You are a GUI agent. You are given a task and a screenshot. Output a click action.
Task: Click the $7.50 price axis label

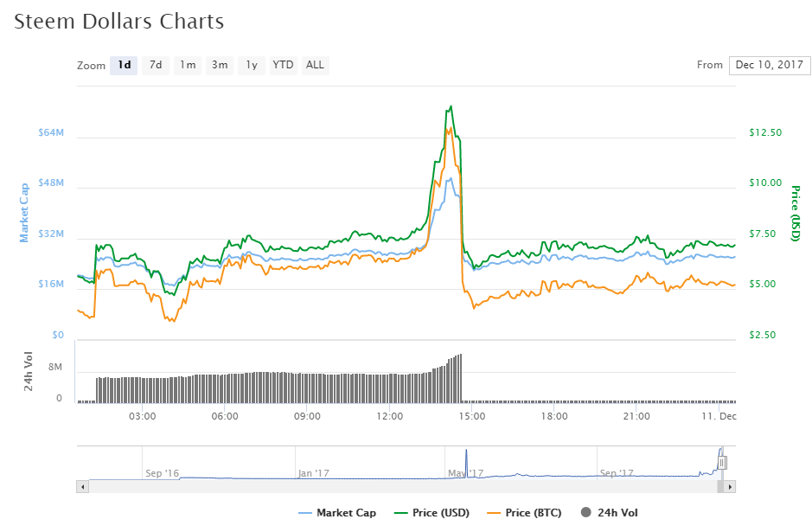pyautogui.click(x=763, y=234)
